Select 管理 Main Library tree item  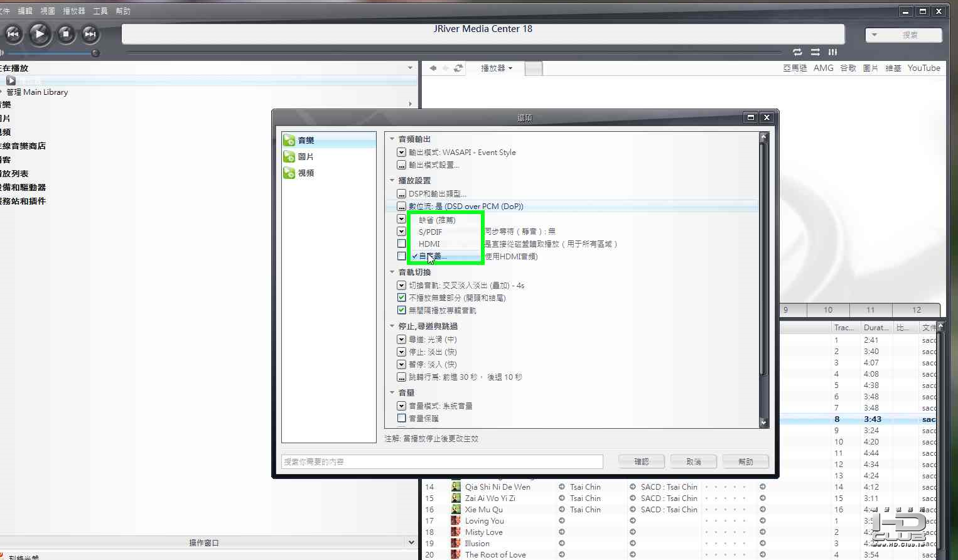tap(37, 92)
